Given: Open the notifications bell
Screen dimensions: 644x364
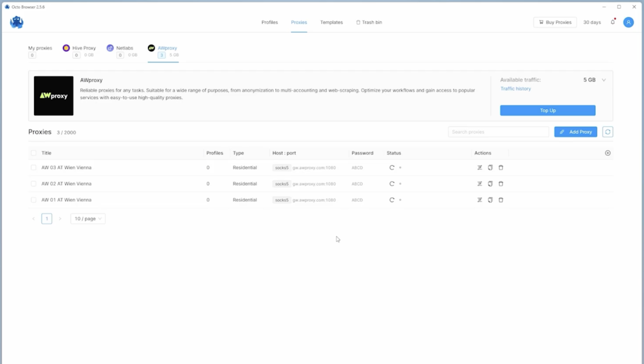Looking at the screenshot, I should pyautogui.click(x=613, y=22).
